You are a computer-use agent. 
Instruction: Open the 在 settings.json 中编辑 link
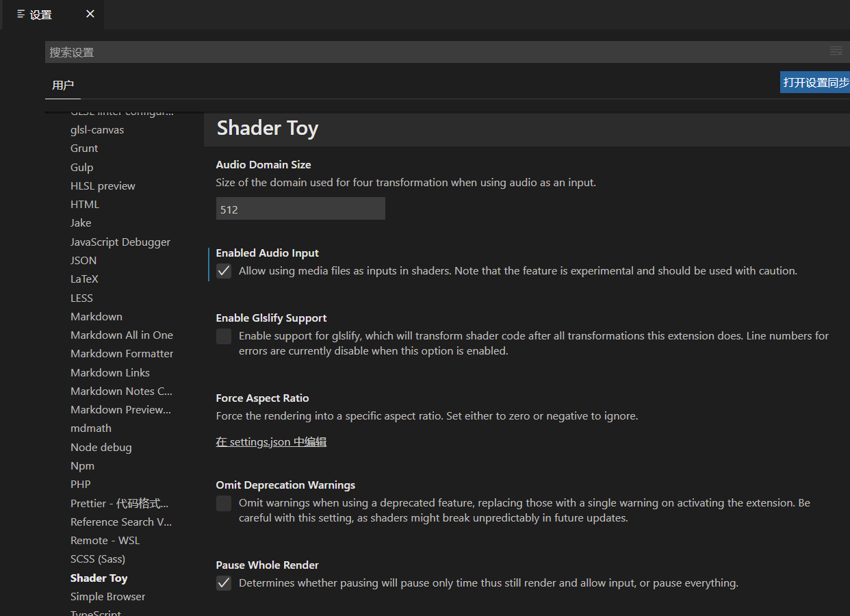pos(271,442)
